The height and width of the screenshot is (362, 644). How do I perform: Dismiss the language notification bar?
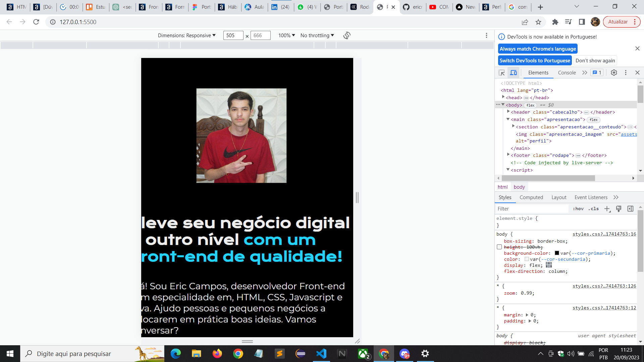point(637,49)
